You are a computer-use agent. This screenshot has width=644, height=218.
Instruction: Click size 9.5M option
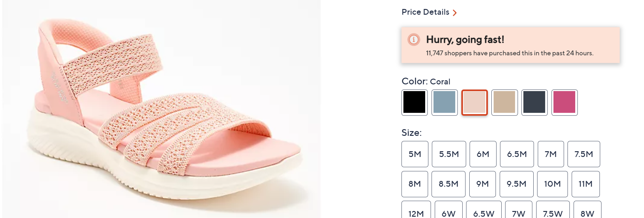pos(516,184)
